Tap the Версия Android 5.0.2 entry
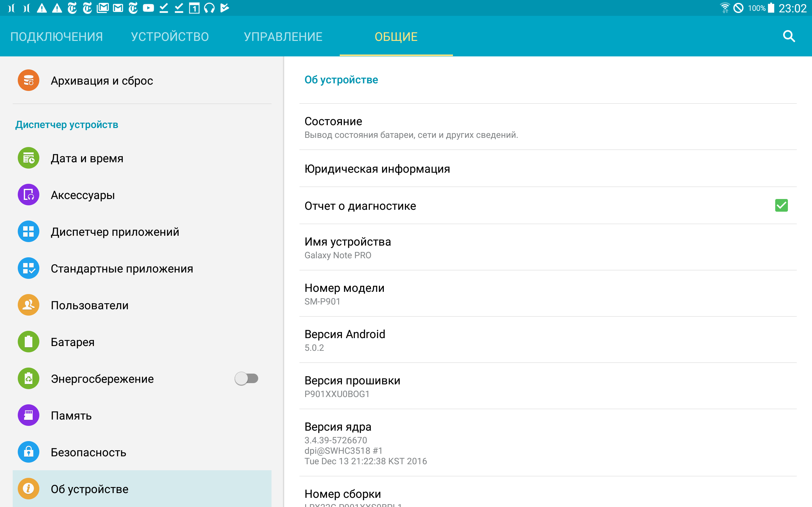Image resolution: width=812 pixels, height=507 pixels. (x=344, y=340)
